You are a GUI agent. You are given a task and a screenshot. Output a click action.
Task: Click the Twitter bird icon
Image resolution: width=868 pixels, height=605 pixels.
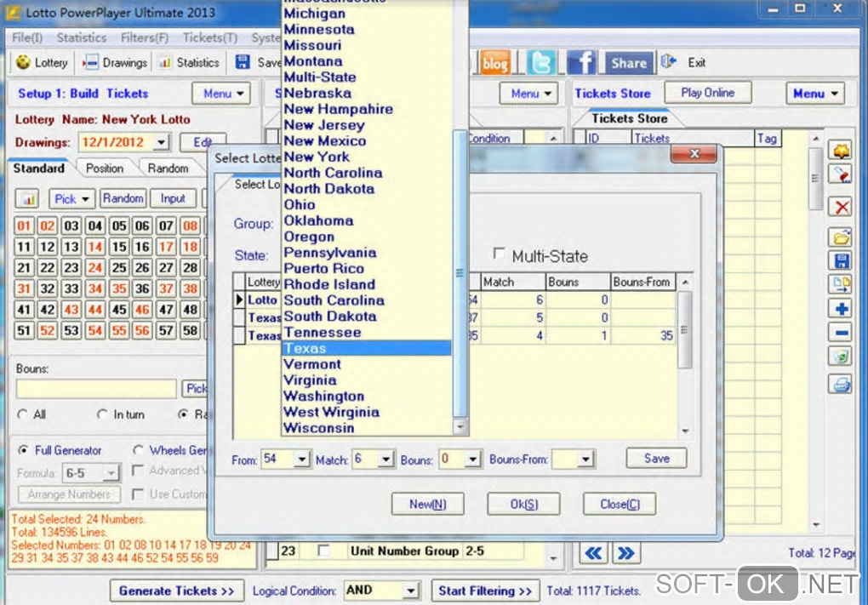(541, 62)
